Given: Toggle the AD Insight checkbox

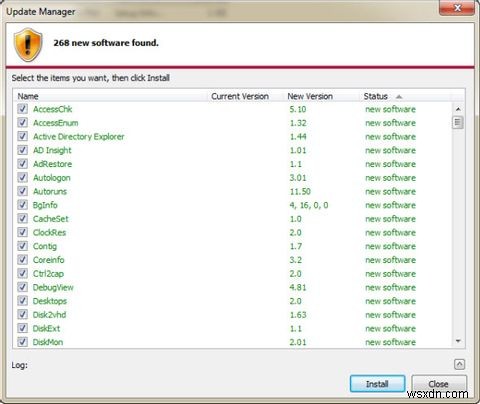Looking at the screenshot, I should [22, 150].
